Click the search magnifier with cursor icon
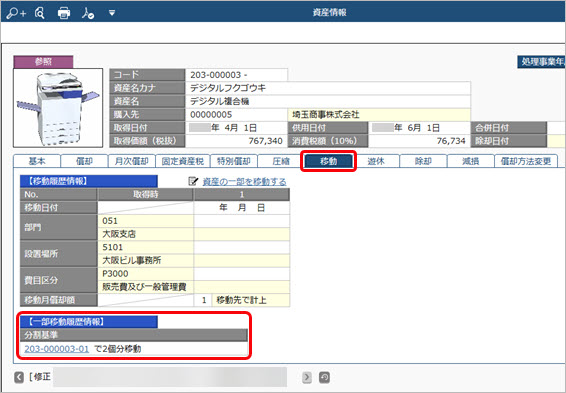This screenshot has width=566, height=393. click(40, 13)
